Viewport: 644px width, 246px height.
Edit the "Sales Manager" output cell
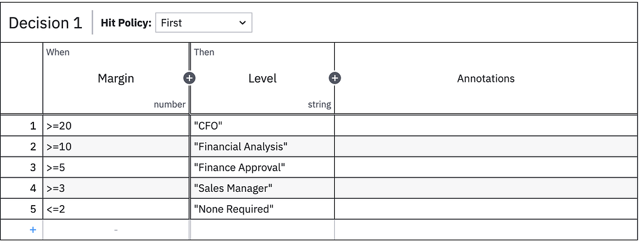point(263,189)
